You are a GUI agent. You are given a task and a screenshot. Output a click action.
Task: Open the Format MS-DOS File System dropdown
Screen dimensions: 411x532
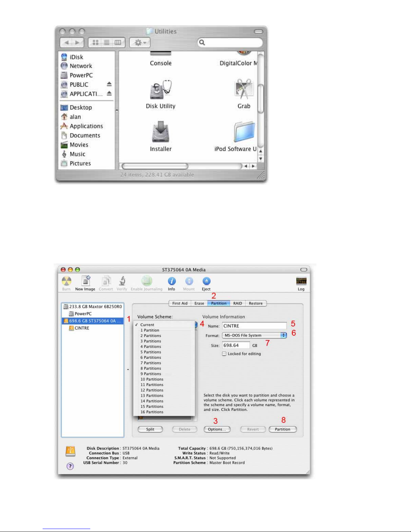[254, 335]
